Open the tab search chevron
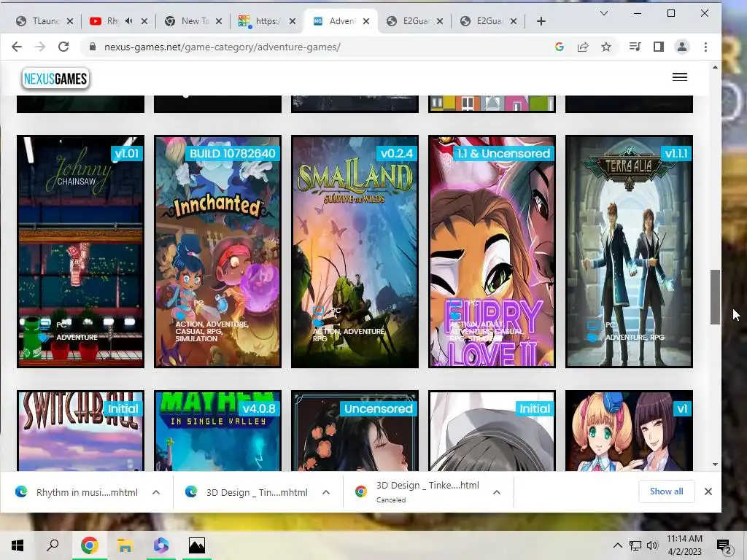 tap(603, 13)
